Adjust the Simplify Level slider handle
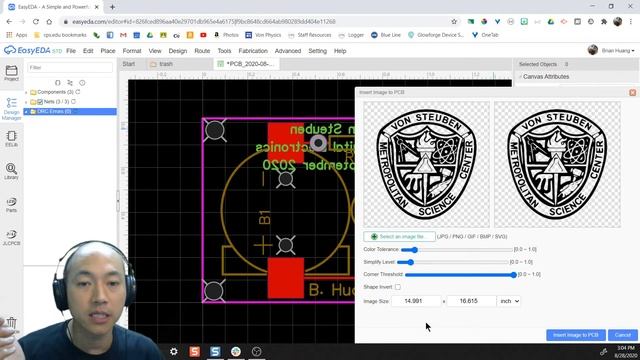This screenshot has height=360, width=640. (x=411, y=262)
